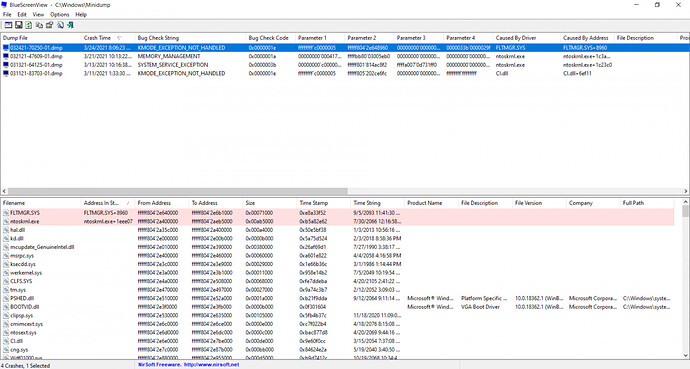Select the ntoskrnl.exe highlighted driver row

tap(337, 221)
